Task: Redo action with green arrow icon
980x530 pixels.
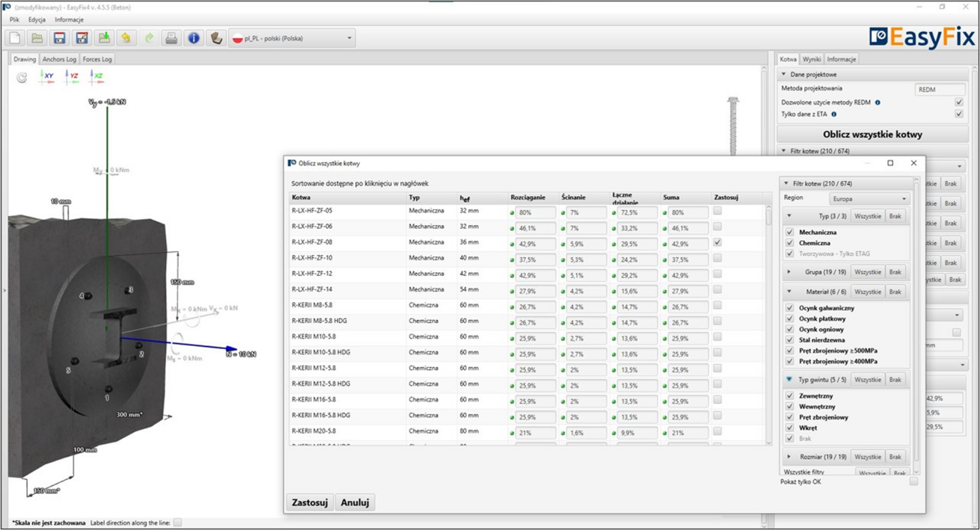Action: pos(149,38)
